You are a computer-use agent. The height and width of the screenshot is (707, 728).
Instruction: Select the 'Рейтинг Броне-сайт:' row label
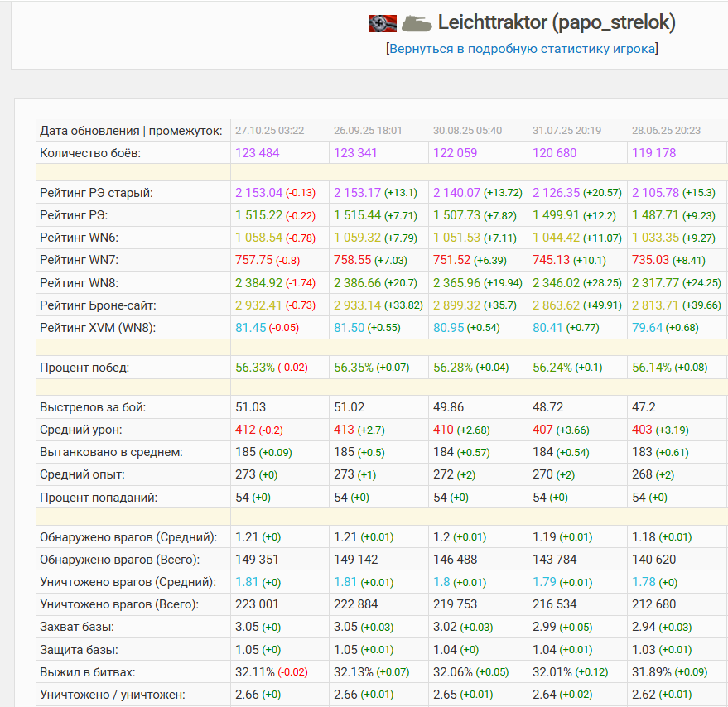[x=96, y=305]
